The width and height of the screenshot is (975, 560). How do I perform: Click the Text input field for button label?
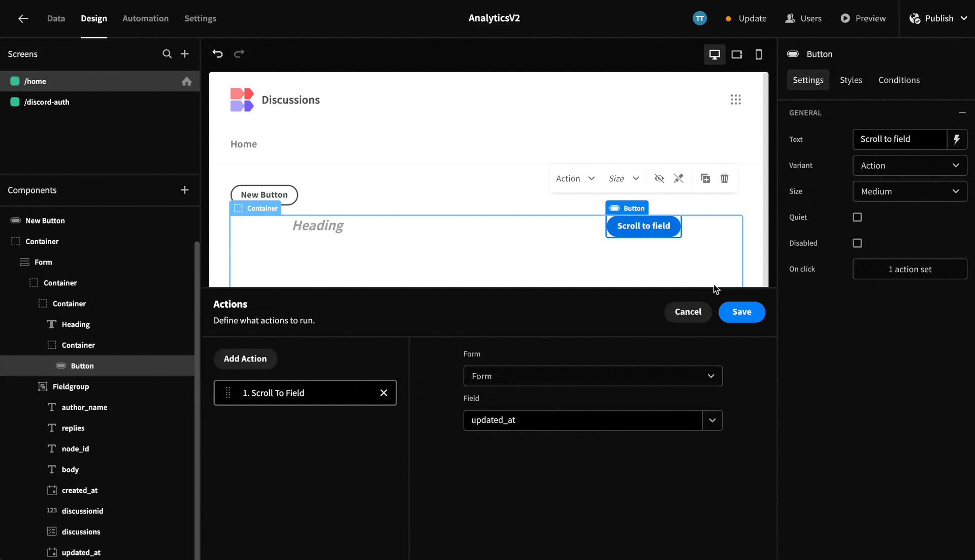coord(904,139)
